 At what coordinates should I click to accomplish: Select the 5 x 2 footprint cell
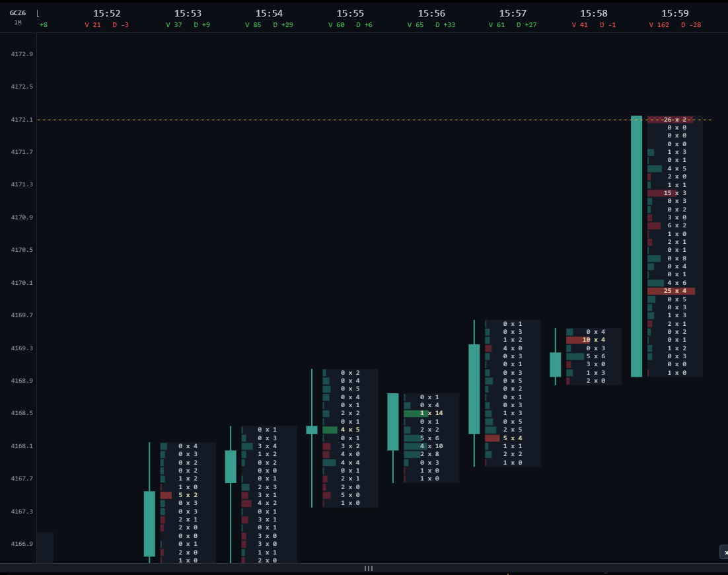point(188,495)
